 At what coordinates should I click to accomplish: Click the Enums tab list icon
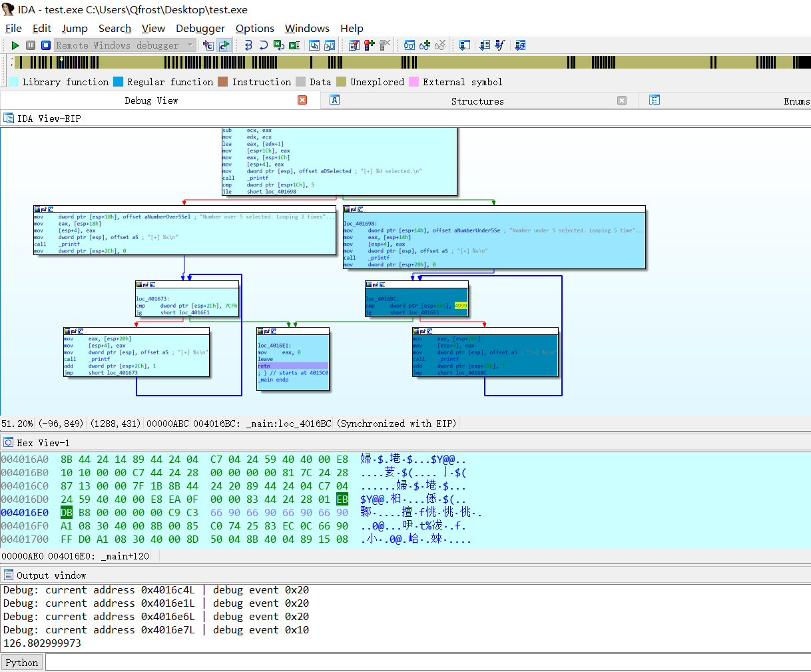pos(655,100)
